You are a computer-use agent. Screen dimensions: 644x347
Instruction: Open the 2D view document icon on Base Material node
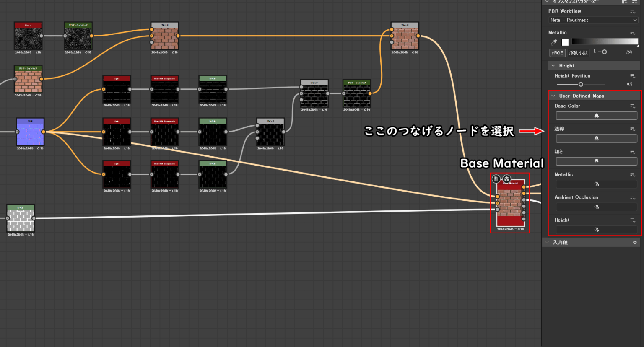point(496,179)
